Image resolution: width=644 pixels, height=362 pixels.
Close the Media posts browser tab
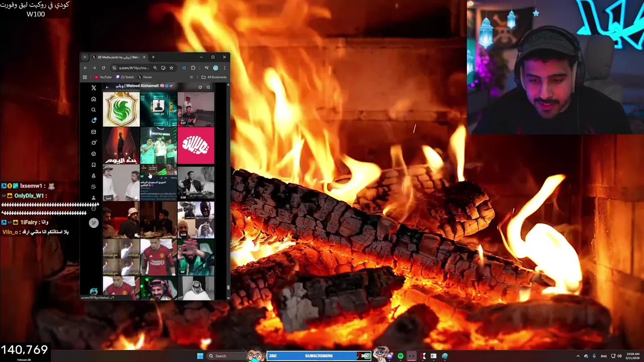144,57
